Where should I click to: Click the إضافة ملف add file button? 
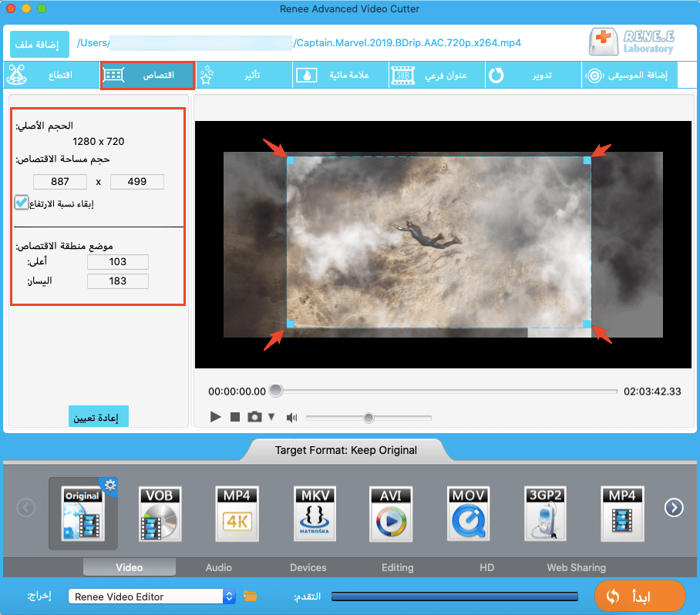[40, 44]
